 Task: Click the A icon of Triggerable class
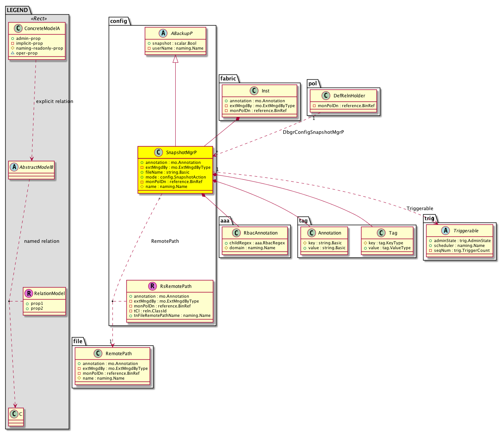coord(446,231)
